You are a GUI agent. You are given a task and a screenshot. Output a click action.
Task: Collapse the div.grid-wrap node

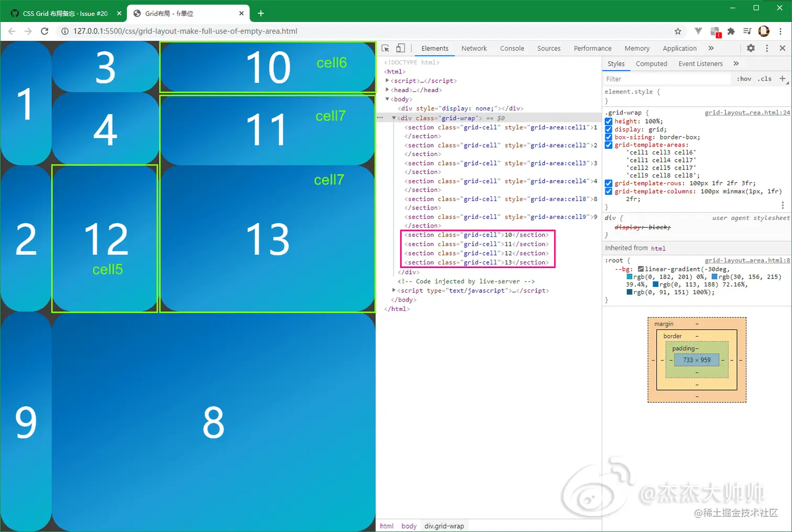(x=394, y=118)
